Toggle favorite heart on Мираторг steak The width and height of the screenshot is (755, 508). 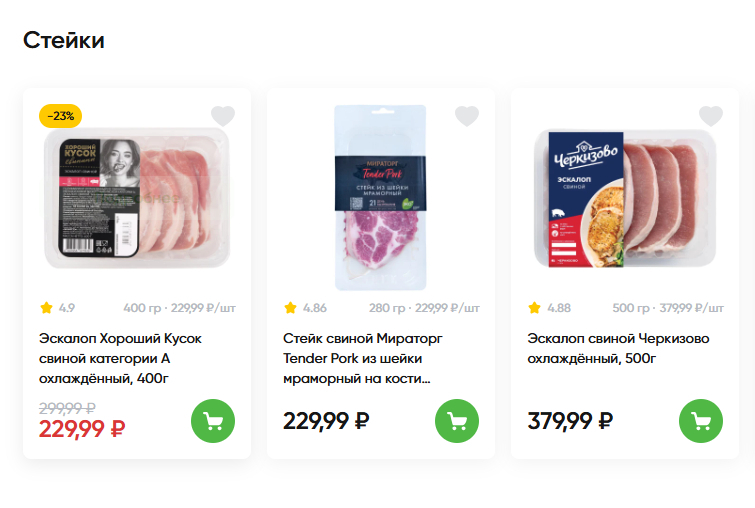467,116
